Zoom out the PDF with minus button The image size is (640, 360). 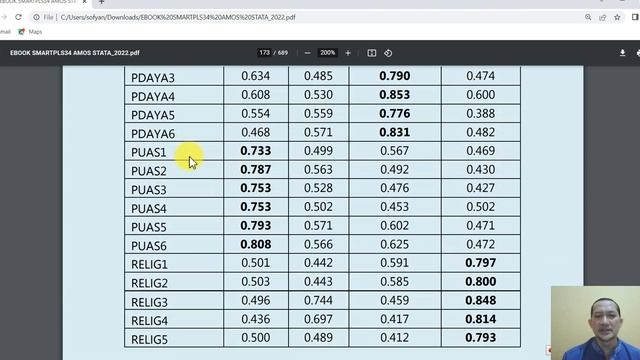click(x=307, y=53)
